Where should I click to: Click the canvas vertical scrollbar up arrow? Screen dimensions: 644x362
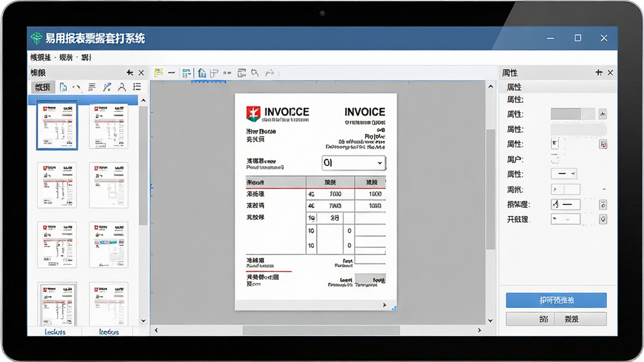tap(491, 86)
